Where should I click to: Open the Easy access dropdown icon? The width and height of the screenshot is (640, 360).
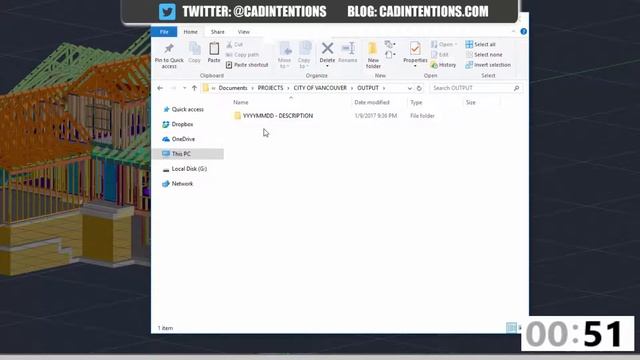[390, 55]
